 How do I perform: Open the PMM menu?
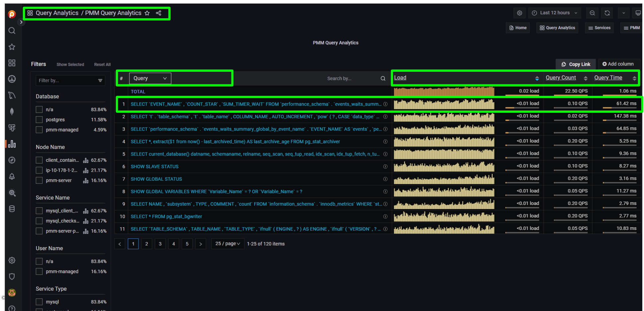click(x=631, y=28)
